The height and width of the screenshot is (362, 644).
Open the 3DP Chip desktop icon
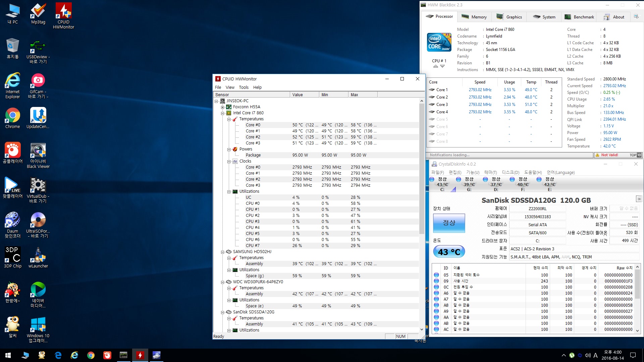pos(13,257)
